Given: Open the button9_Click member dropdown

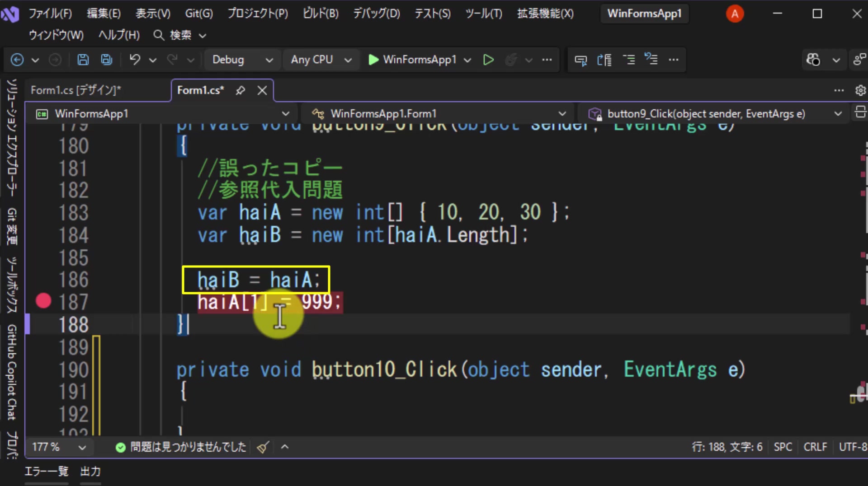Looking at the screenshot, I should coord(715,113).
